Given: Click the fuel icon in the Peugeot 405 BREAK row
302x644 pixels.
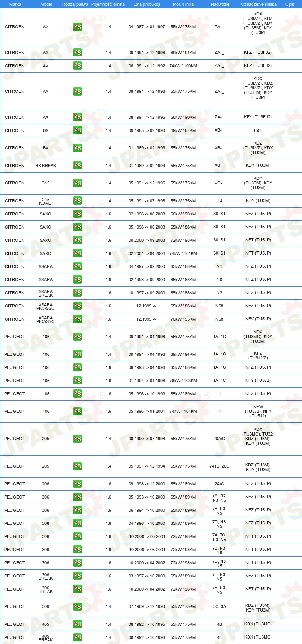Looking at the screenshot, I should click(78, 637).
